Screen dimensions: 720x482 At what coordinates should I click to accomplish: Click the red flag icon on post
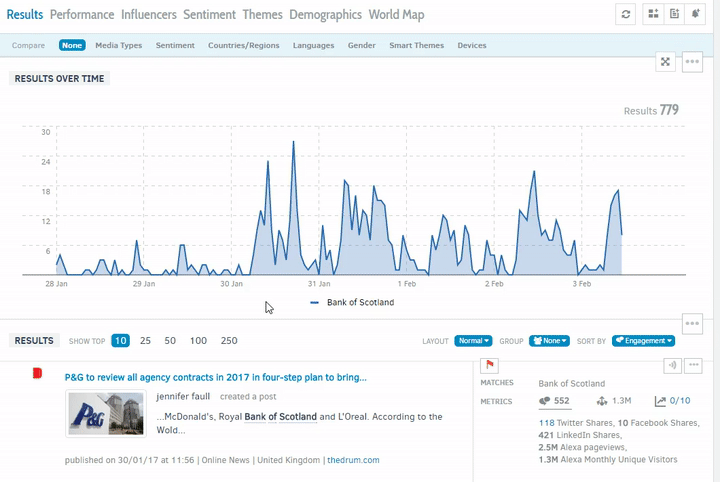tap(490, 366)
